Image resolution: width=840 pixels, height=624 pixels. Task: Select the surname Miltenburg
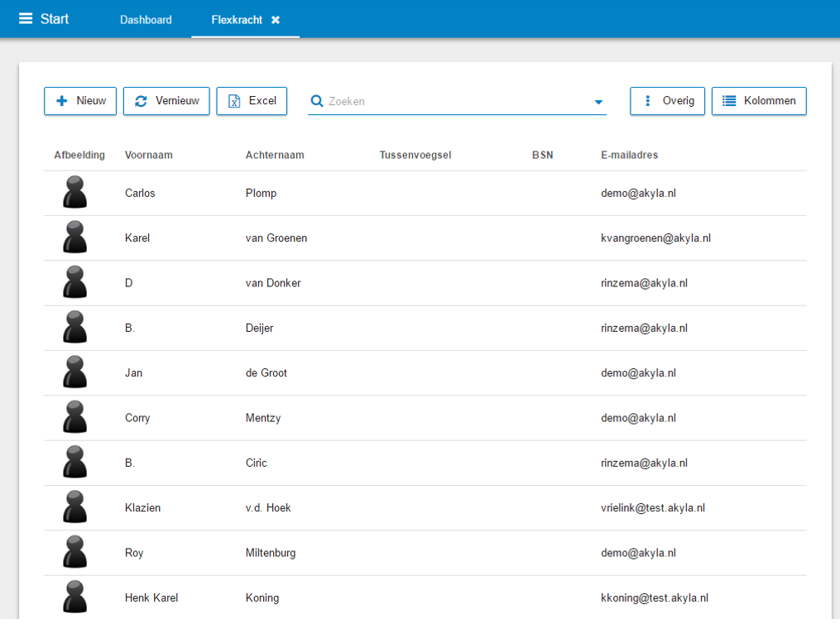(271, 554)
